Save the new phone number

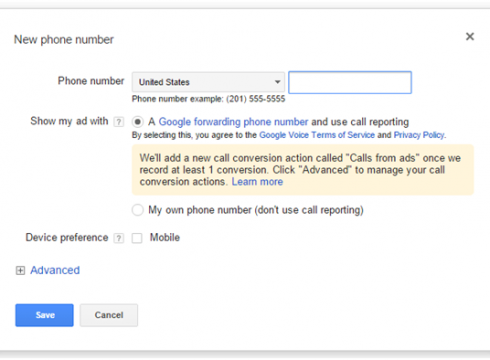click(44, 315)
